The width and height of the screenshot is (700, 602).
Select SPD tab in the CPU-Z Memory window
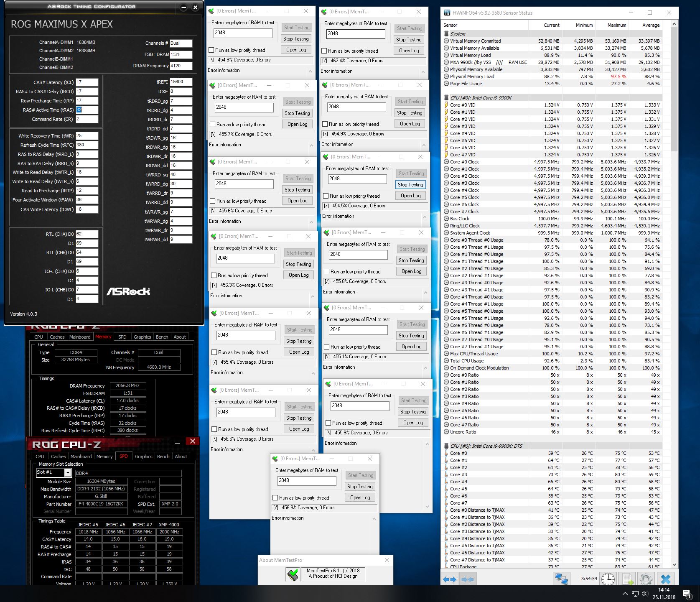tap(122, 337)
